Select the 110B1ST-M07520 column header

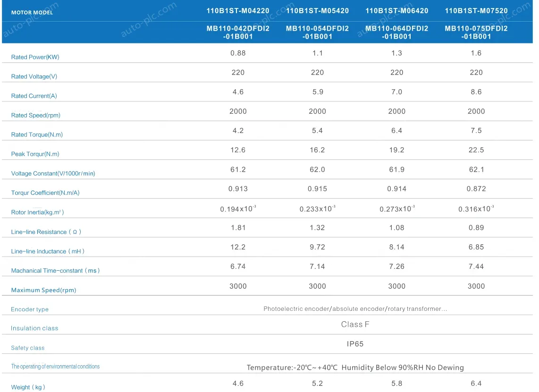point(476,10)
